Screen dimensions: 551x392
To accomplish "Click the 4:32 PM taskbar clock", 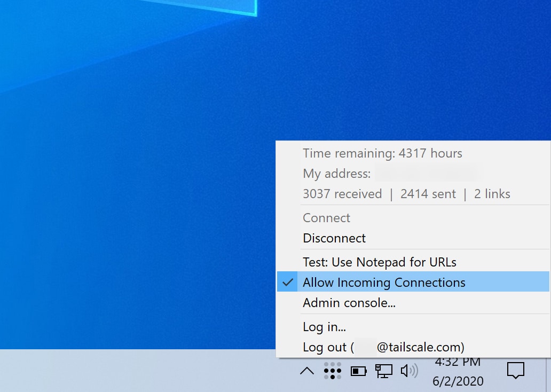I will coord(458,363).
